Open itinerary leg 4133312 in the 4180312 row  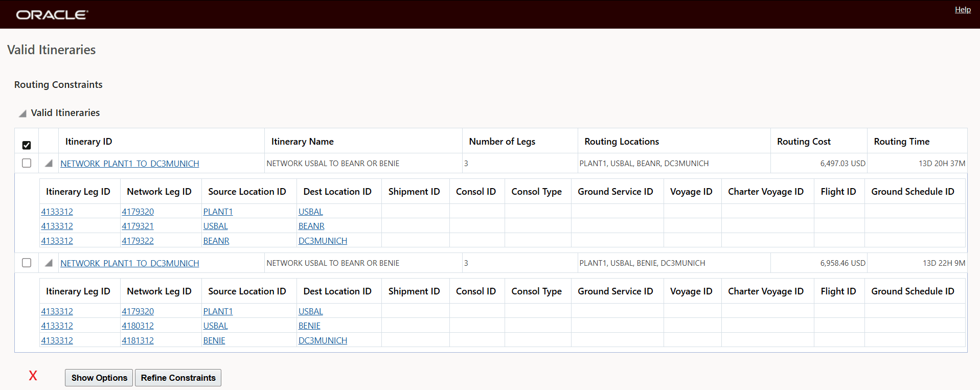click(x=57, y=326)
